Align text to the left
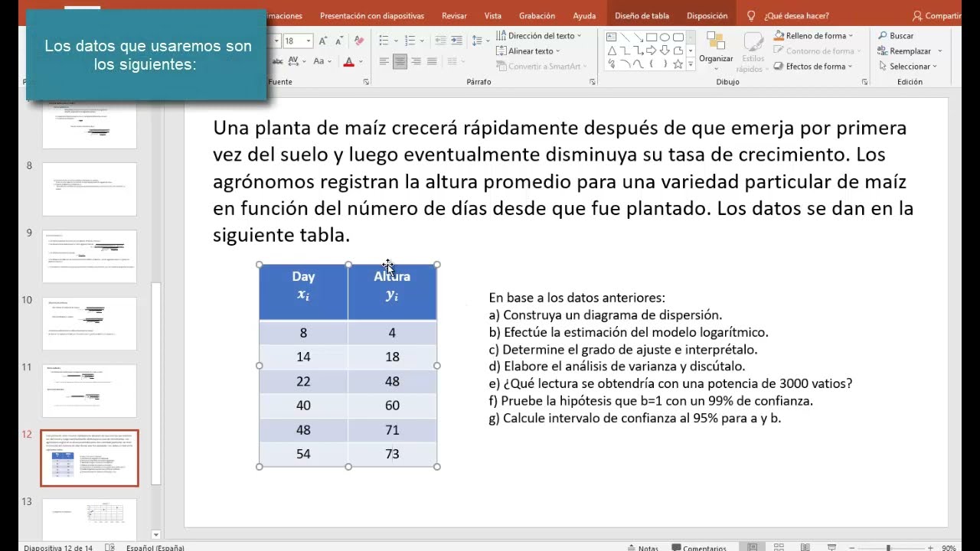The image size is (980, 551). coord(384,61)
